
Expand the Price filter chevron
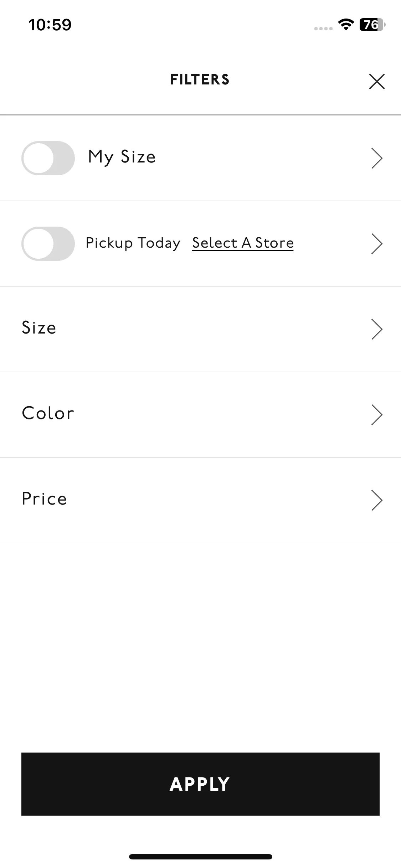pos(377,500)
